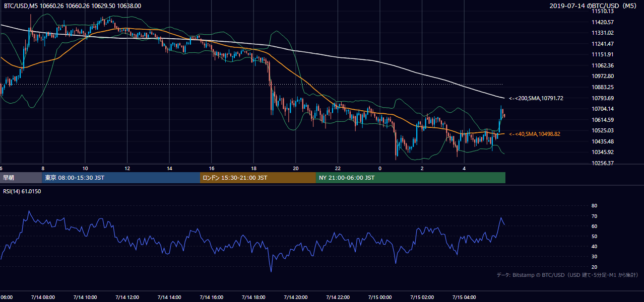Select the 40 SMA label 10498.82
The width and height of the screenshot is (644, 302).
pos(535,134)
